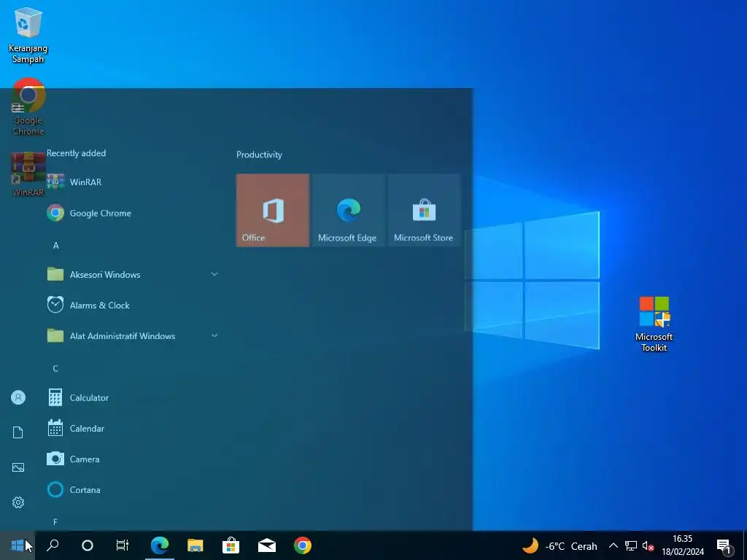Open Mail from taskbar
Viewport: 747px width, 560px height.
tap(267, 545)
